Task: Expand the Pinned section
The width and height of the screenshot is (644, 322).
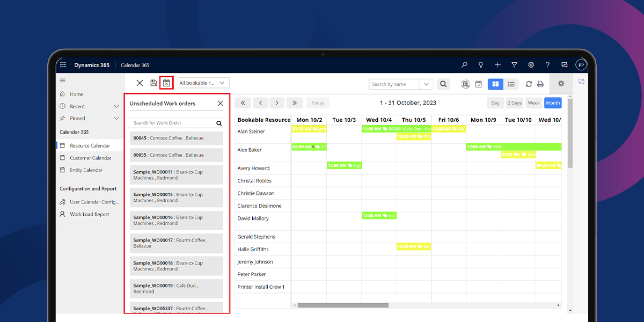Action: pos(116,118)
